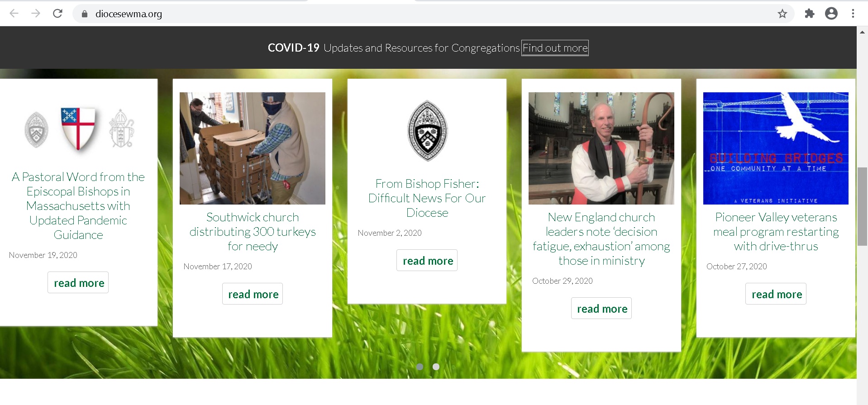The width and height of the screenshot is (868, 405).
Task: Click the COVID-19 banner heading text
Action: tap(294, 48)
